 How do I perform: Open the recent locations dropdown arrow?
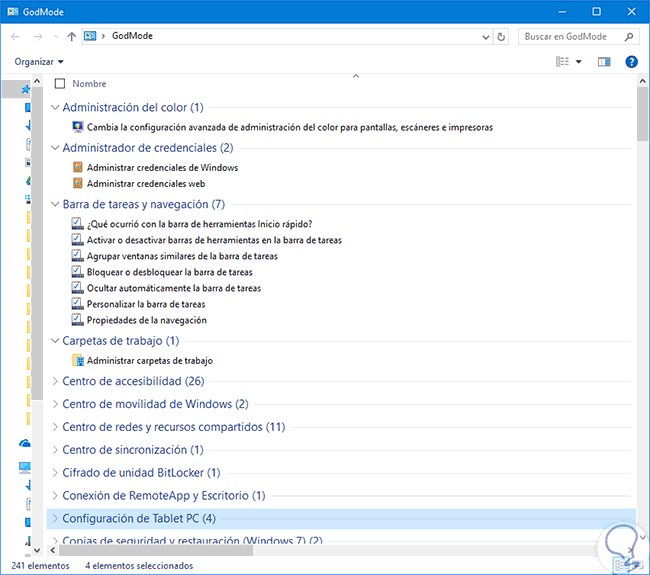coord(56,36)
